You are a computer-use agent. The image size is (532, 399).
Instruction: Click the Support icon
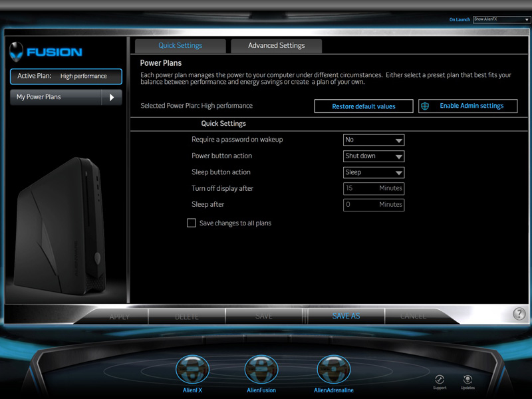[439, 380]
